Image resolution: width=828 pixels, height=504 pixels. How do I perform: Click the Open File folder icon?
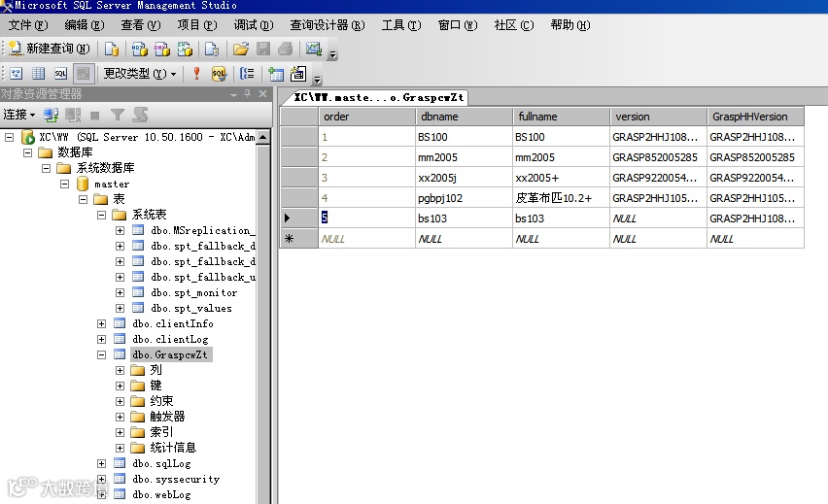(241, 50)
